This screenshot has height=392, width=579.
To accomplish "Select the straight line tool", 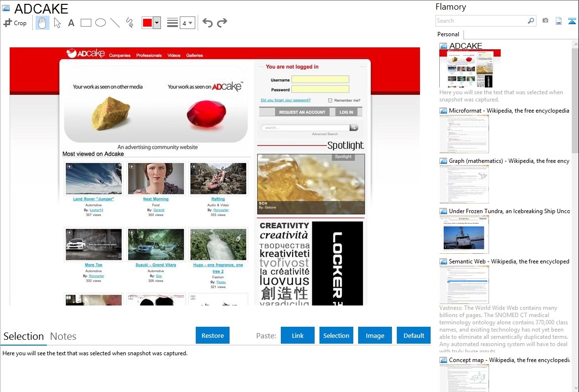I will [x=115, y=23].
